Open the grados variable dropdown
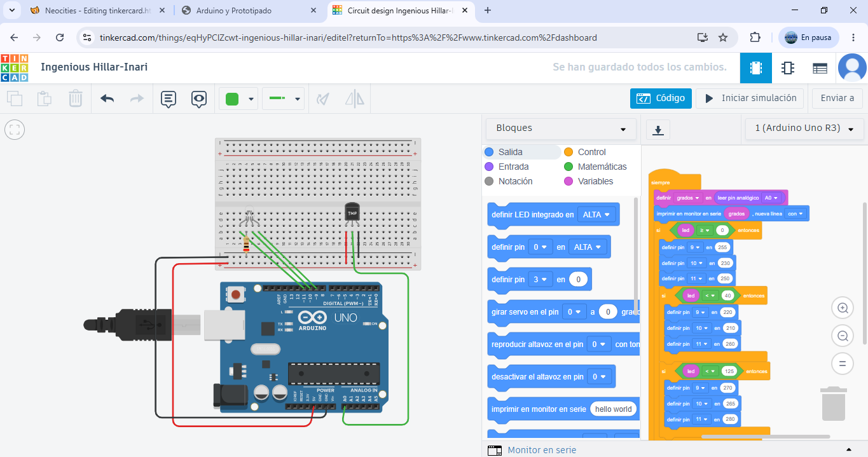This screenshot has height=457, width=868. click(687, 198)
